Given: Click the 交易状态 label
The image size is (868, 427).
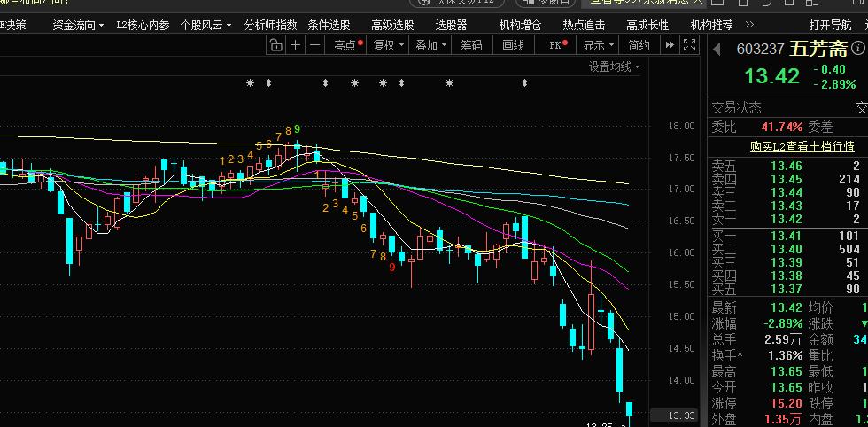Looking at the screenshot, I should pyautogui.click(x=736, y=107).
